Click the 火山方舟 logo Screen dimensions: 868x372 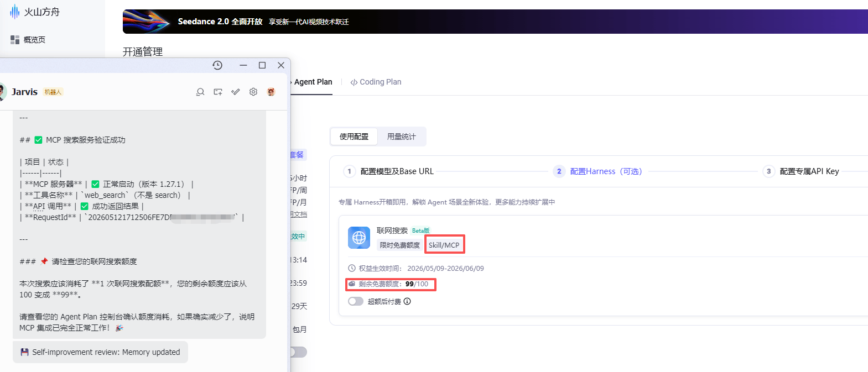[x=34, y=12]
